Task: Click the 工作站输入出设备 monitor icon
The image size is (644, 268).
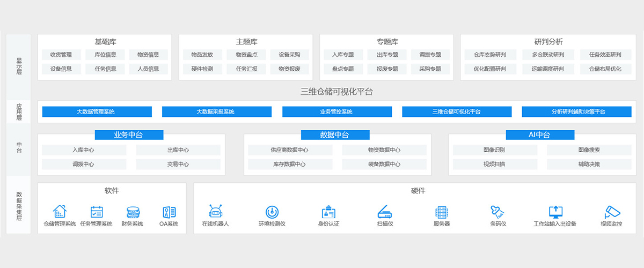Action: [x=555, y=212]
